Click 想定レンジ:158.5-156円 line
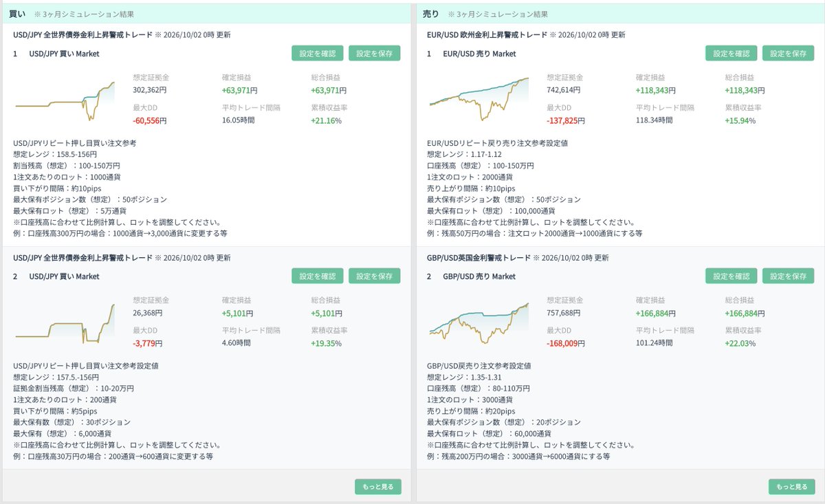The image size is (825, 504). click(x=55, y=155)
